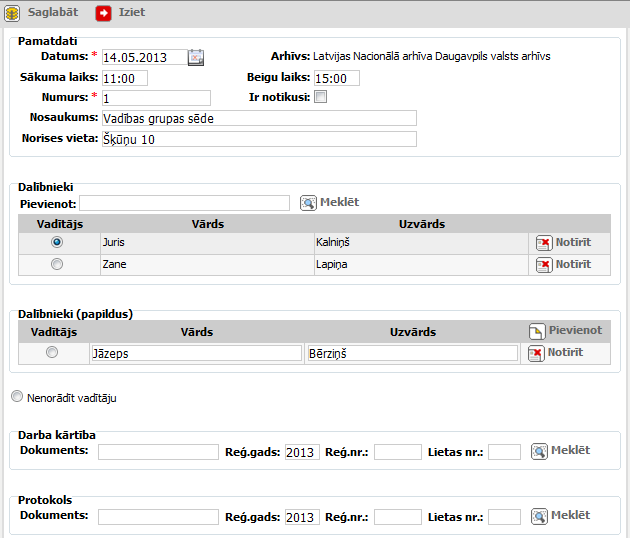This screenshot has height=538, width=630.
Task: Click the Norises vieta text field
Action: tap(258, 139)
